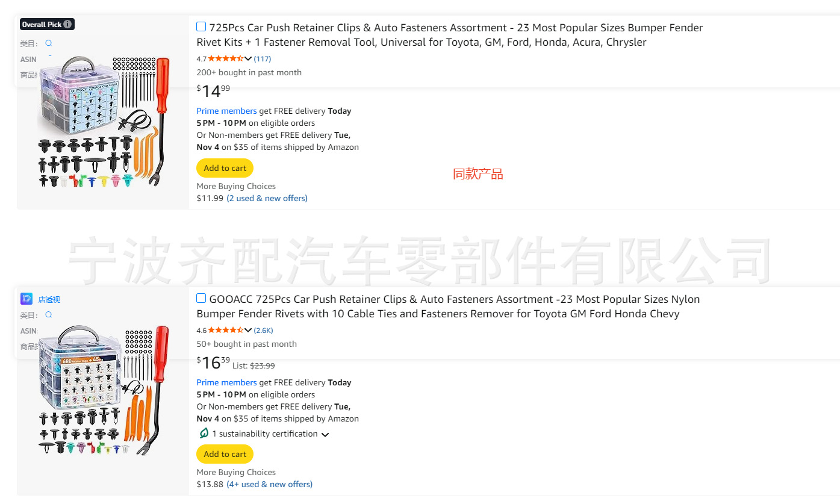This screenshot has height=504, width=840.
Task: Open the 店透视 link
Action: 49,300
